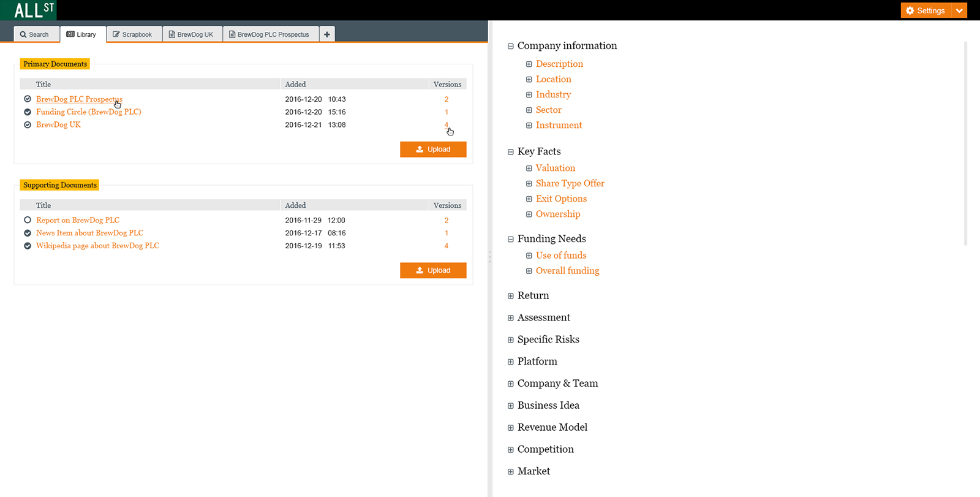The image size is (980, 497).
Task: Expand the Market section
Action: [x=511, y=472]
